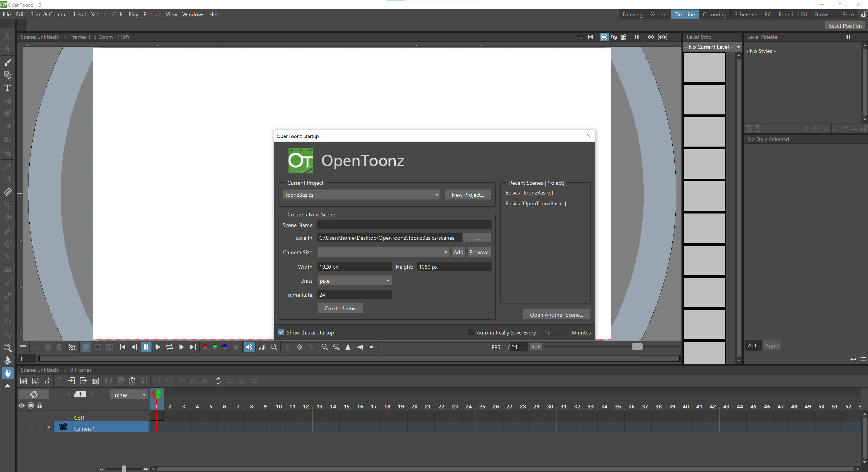
Task: Toggle the timeline preview visibility eye icon
Action: click(22, 405)
